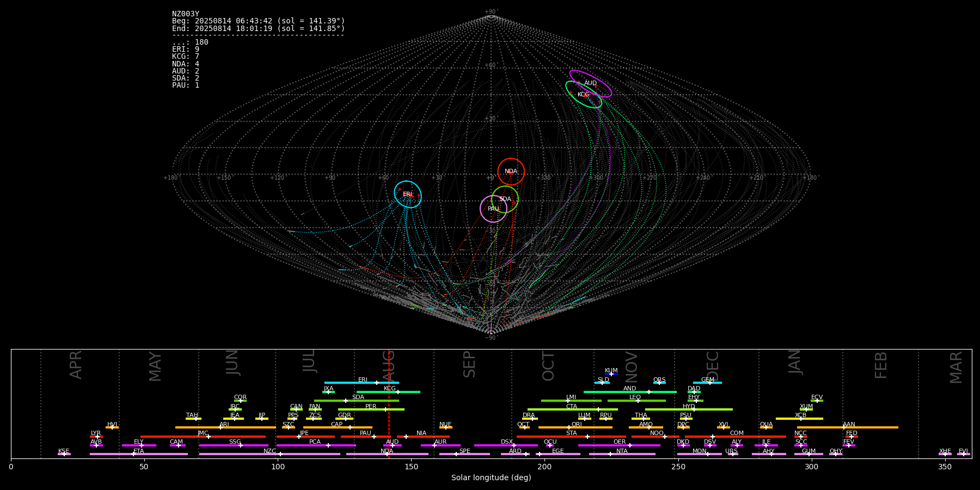Viewport: 980px width, 490px height.
Task: Select the 'NZ003Y' station title text
Action: coord(186,14)
